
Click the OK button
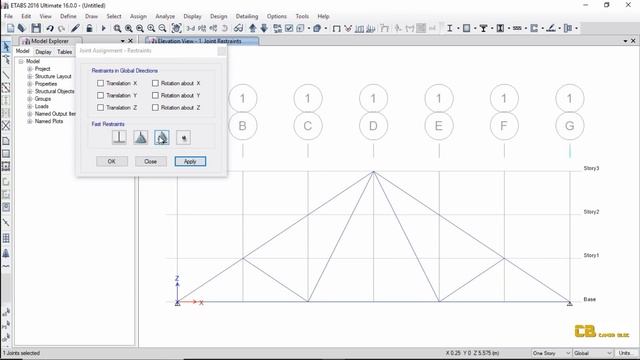[x=111, y=162]
